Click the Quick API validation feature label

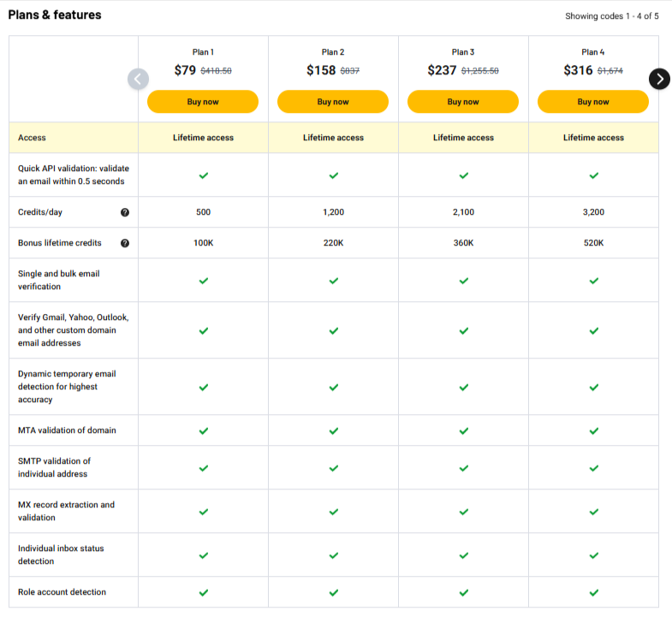coord(74,175)
